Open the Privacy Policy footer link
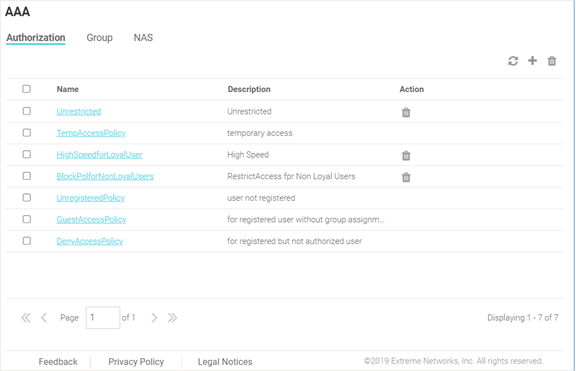The width and height of the screenshot is (576, 371). [136, 362]
